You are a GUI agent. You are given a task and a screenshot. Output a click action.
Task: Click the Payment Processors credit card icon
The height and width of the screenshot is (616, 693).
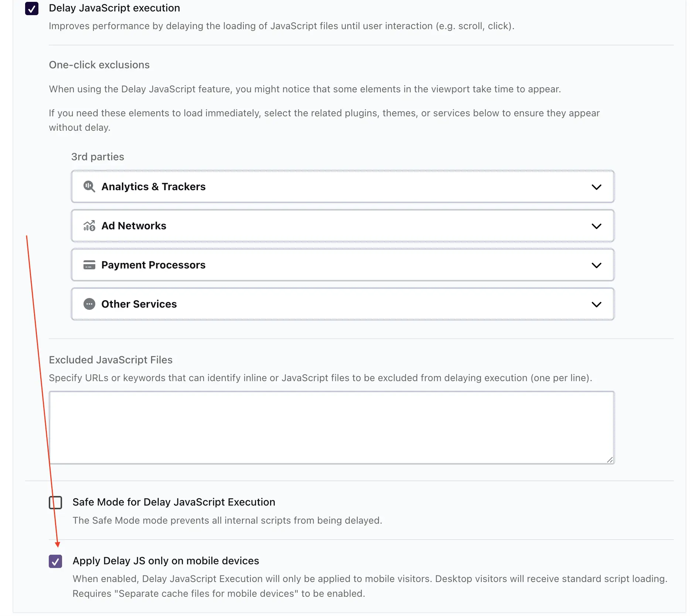(x=89, y=265)
